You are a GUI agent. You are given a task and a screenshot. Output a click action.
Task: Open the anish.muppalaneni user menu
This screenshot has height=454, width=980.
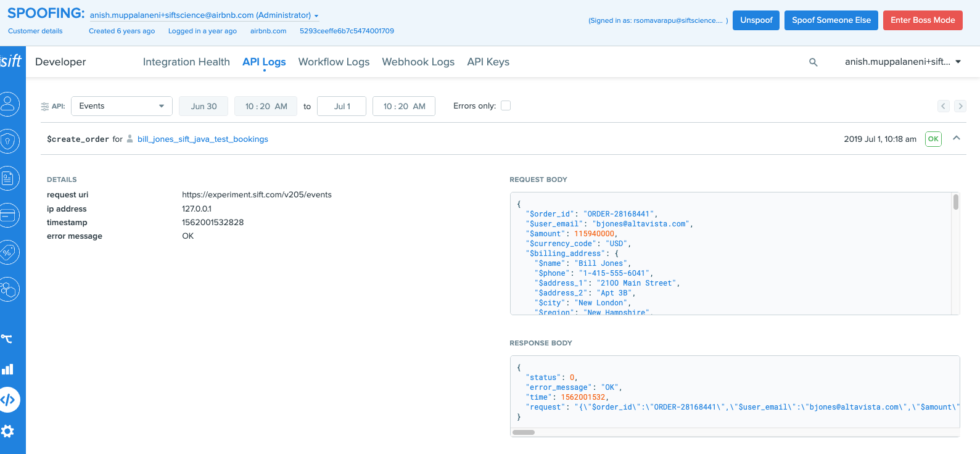(903, 62)
